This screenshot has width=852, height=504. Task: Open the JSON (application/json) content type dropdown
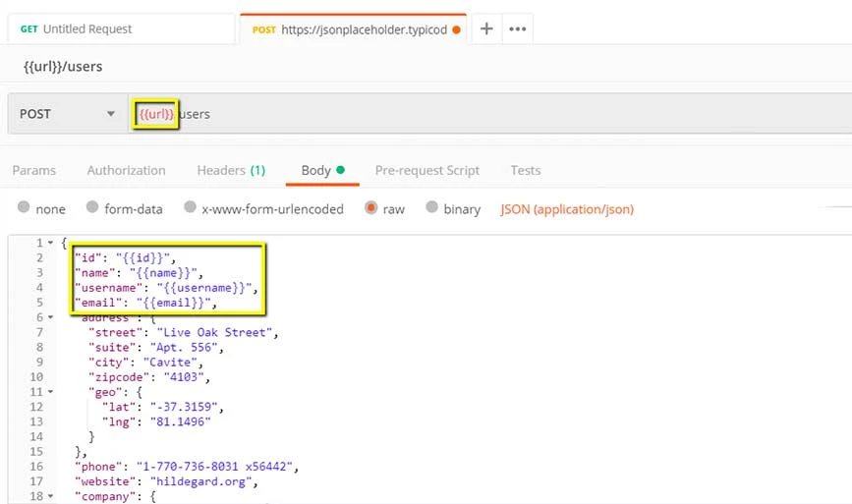567,209
